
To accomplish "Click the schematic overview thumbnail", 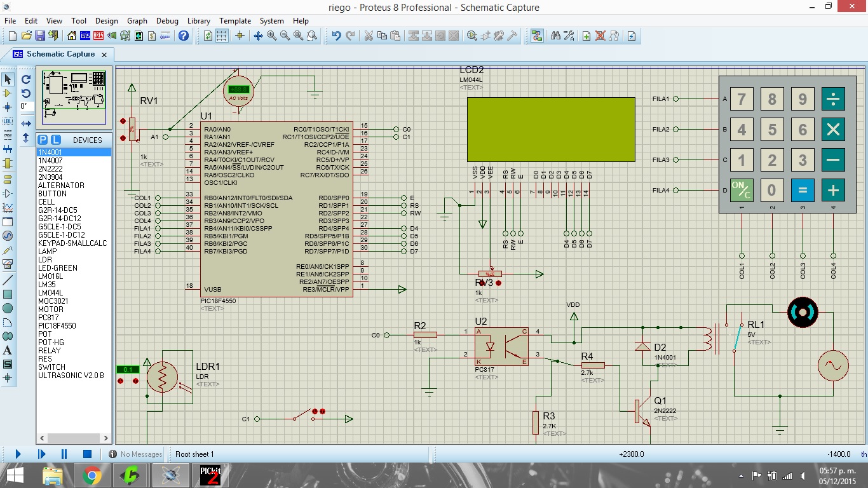I will [74, 98].
